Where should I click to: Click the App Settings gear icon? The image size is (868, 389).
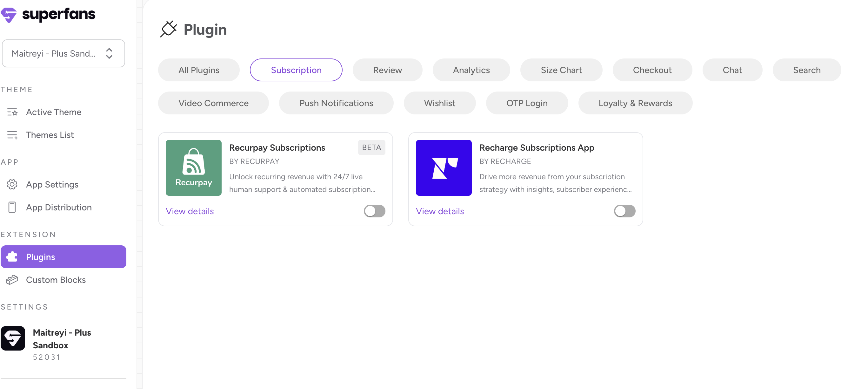pos(12,185)
